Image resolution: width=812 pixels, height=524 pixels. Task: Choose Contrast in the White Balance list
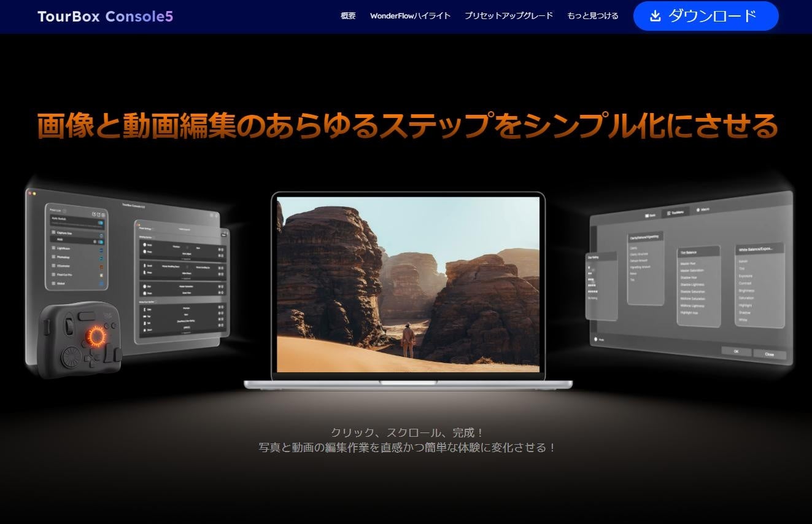[746, 283]
